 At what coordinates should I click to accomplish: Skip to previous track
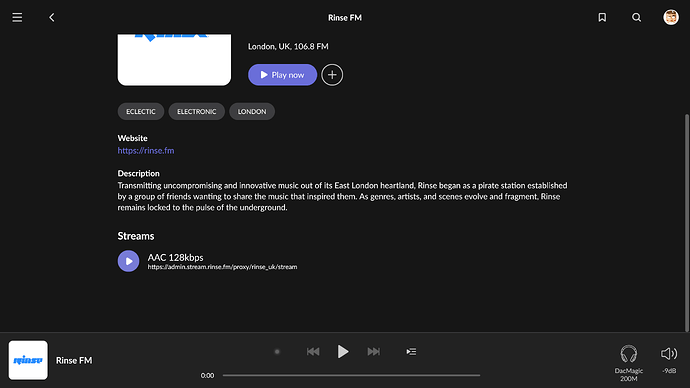tap(313, 351)
